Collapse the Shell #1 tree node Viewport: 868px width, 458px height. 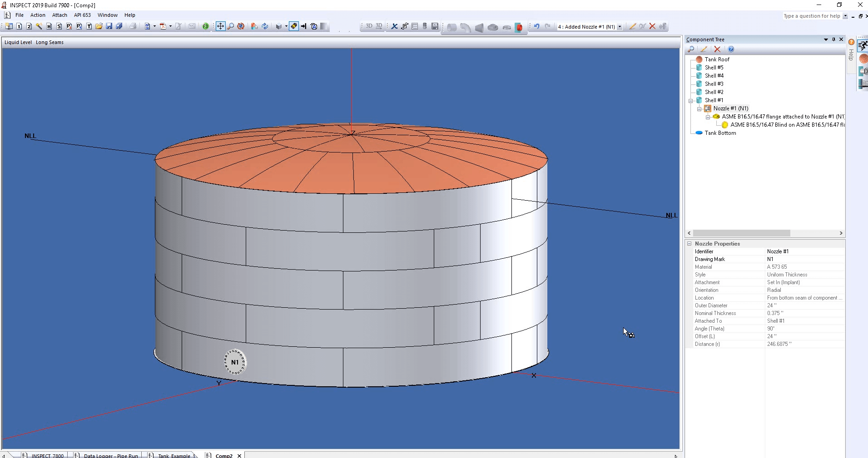[690, 100]
